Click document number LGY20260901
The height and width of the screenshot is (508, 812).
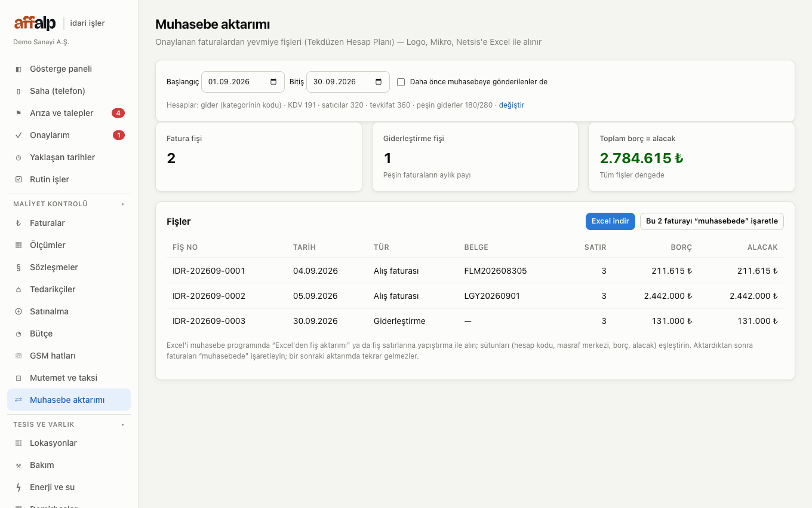click(x=492, y=296)
